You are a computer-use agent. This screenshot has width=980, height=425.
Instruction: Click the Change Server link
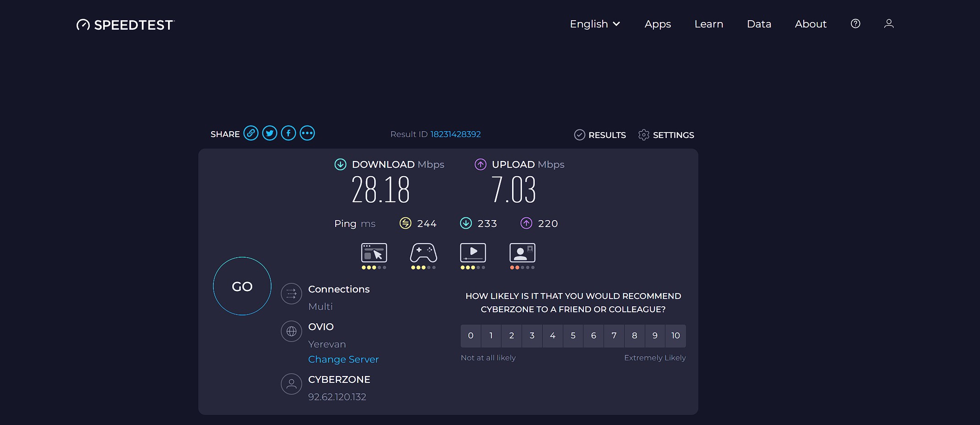[x=343, y=359]
